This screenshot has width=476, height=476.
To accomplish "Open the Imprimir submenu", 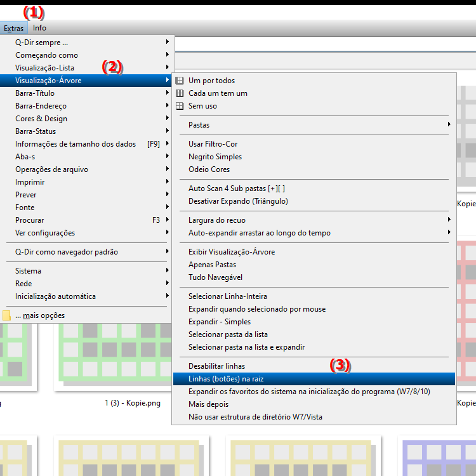I will tap(86, 182).
